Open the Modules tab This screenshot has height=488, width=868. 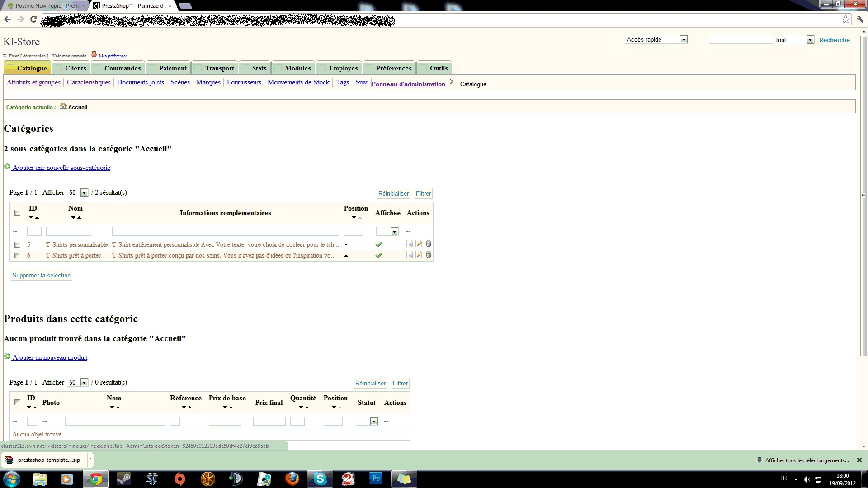pos(297,68)
